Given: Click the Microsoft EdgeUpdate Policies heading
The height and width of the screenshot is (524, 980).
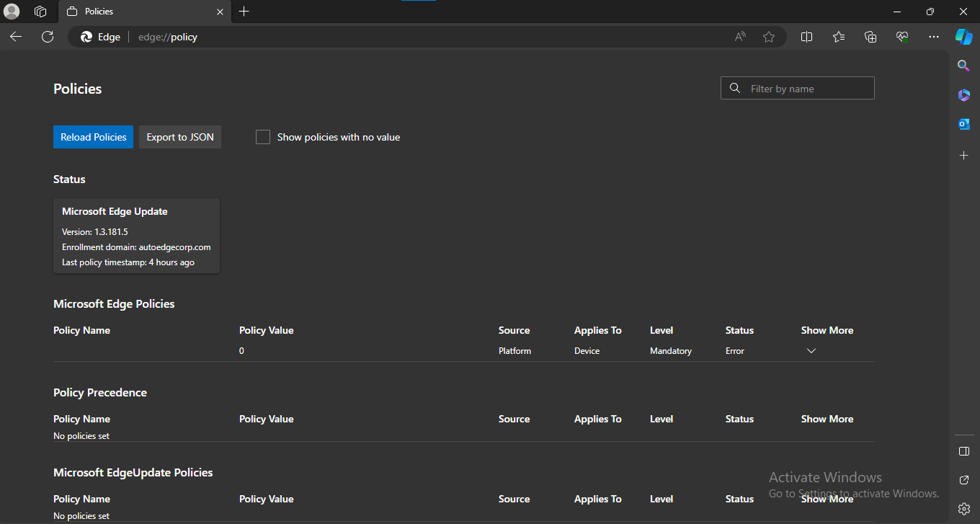Looking at the screenshot, I should click(x=133, y=473).
